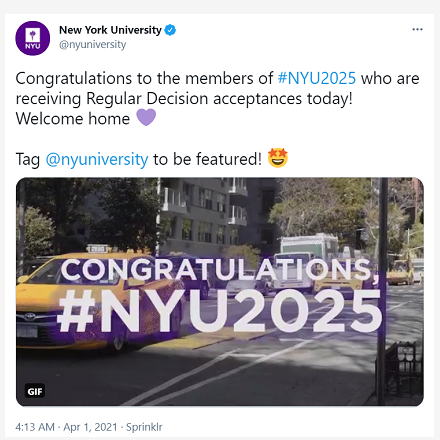
Task: Click the GIF badge on the media
Action: pyautogui.click(x=35, y=391)
